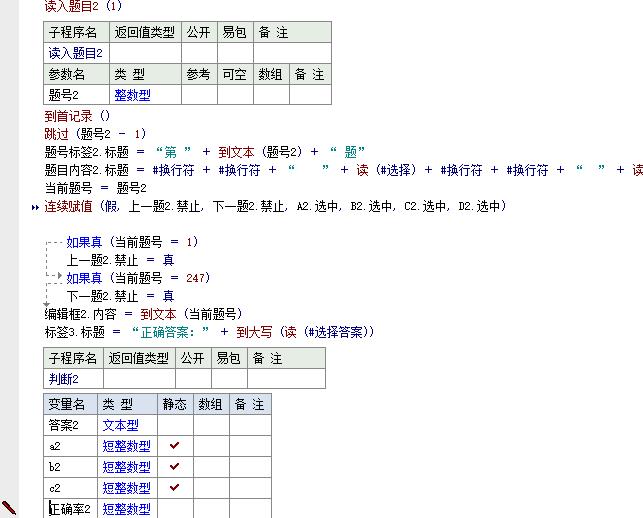643x518 pixels.
Task: Toggle the 参考 cell for parameter 题号2
Action: click(197, 95)
